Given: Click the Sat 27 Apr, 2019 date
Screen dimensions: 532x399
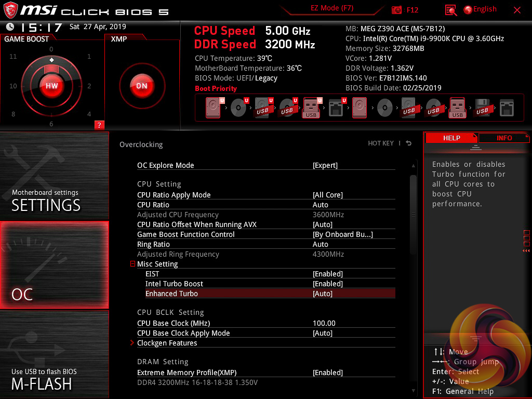Looking at the screenshot, I should 98,26.
